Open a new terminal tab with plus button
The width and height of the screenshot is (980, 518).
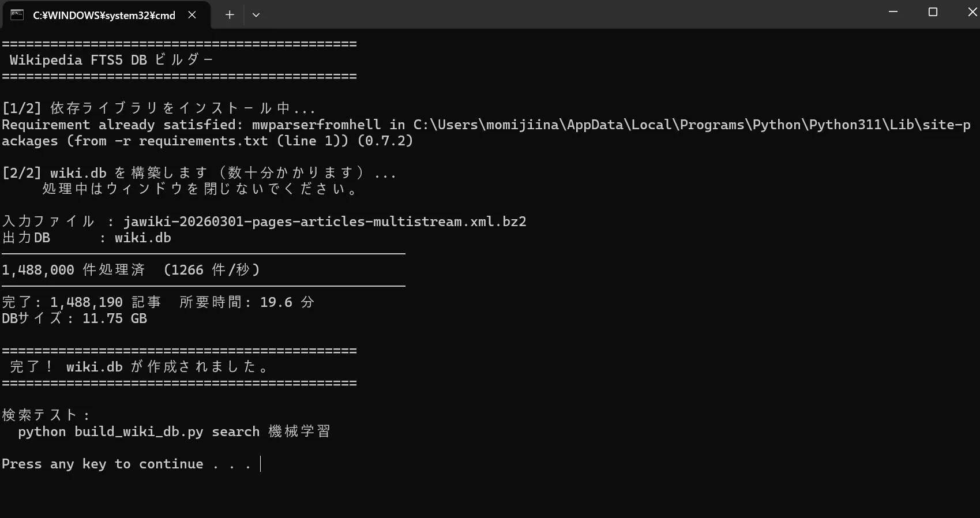point(230,15)
